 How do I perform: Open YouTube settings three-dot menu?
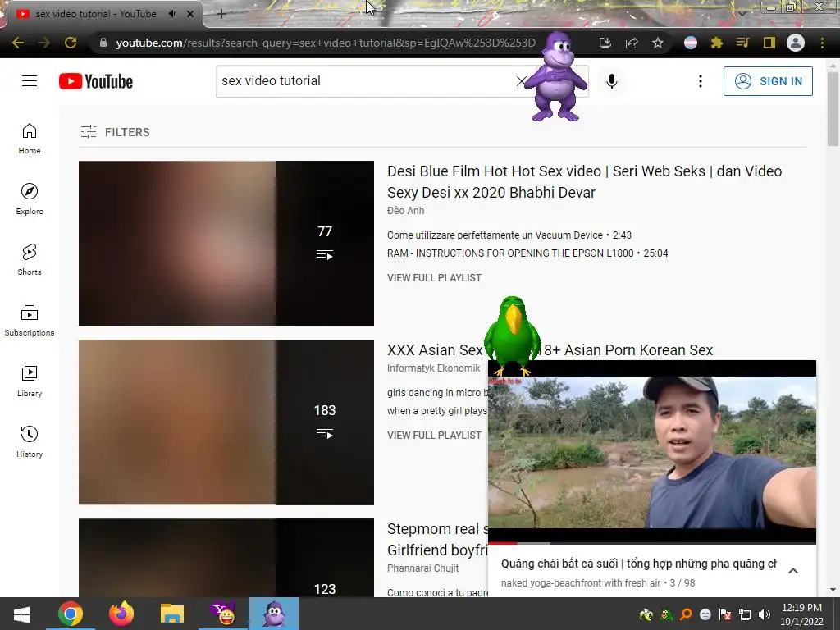[x=701, y=81]
